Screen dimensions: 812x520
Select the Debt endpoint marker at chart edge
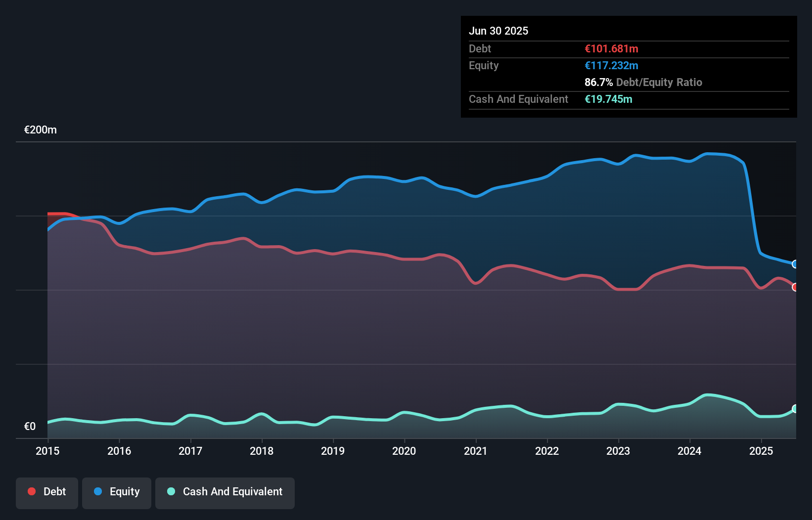[x=795, y=287]
